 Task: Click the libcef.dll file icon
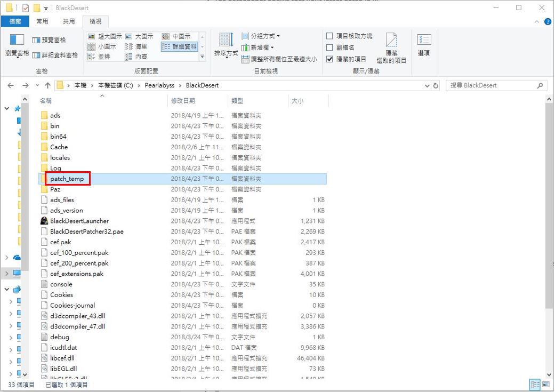(x=44, y=358)
